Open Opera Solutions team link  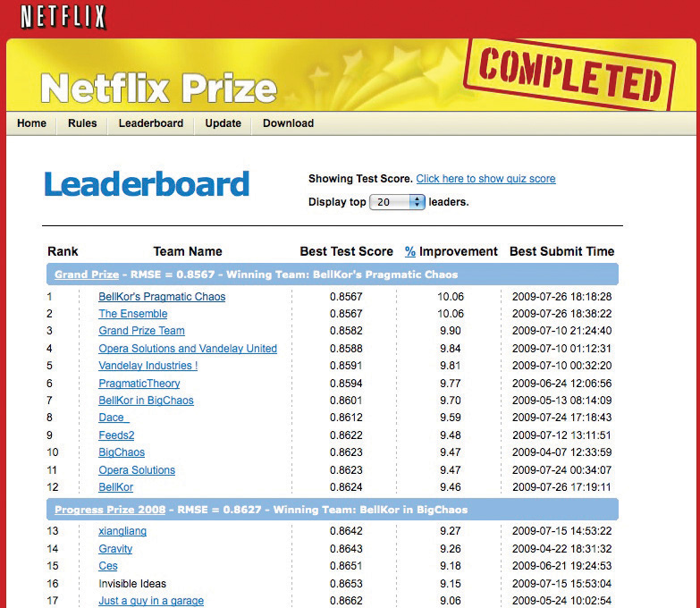[137, 470]
